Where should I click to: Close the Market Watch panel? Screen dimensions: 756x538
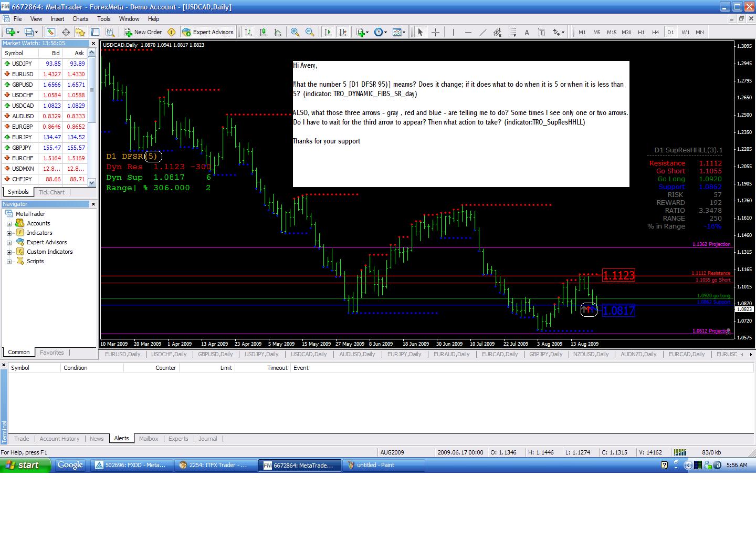click(93, 44)
